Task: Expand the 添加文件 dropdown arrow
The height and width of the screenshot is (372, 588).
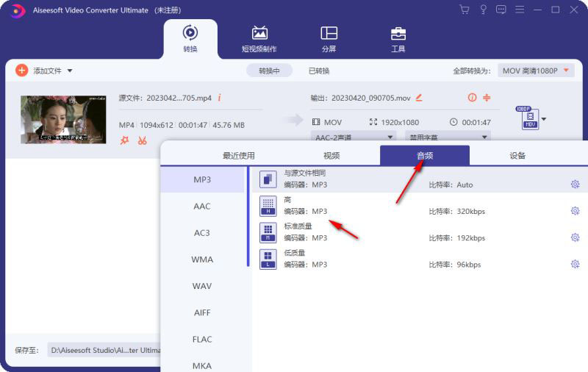Action: point(70,71)
